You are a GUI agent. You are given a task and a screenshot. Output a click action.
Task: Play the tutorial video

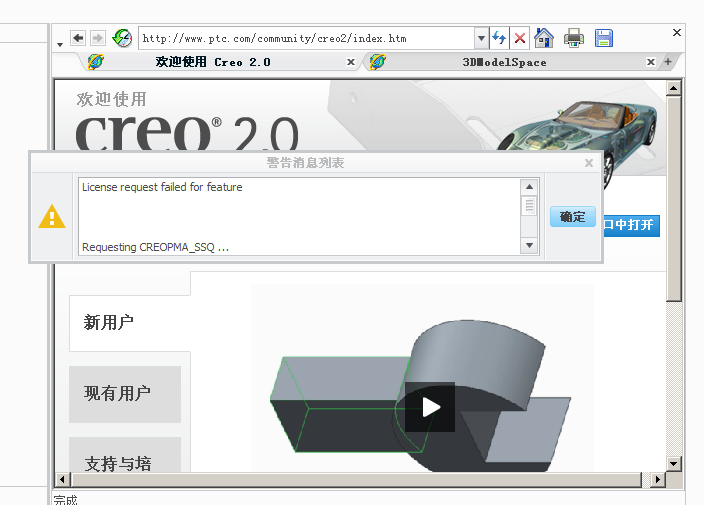pos(430,407)
